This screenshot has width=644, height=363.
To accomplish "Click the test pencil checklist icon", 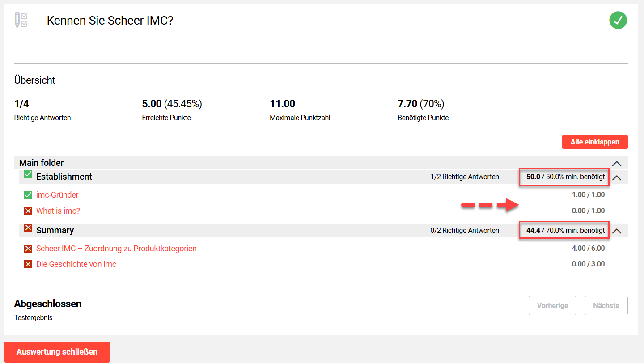I will (21, 21).
